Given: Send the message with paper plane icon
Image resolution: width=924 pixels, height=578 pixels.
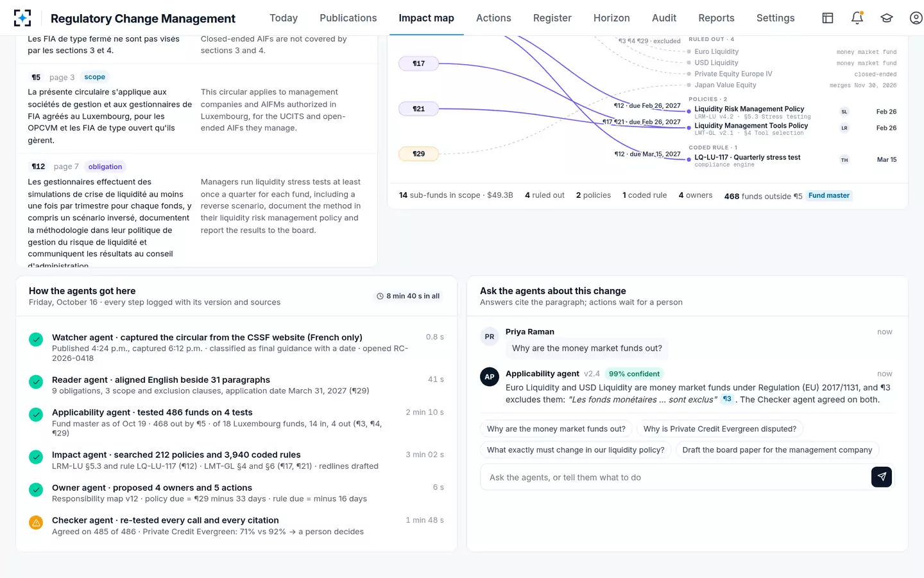Looking at the screenshot, I should 882,477.
